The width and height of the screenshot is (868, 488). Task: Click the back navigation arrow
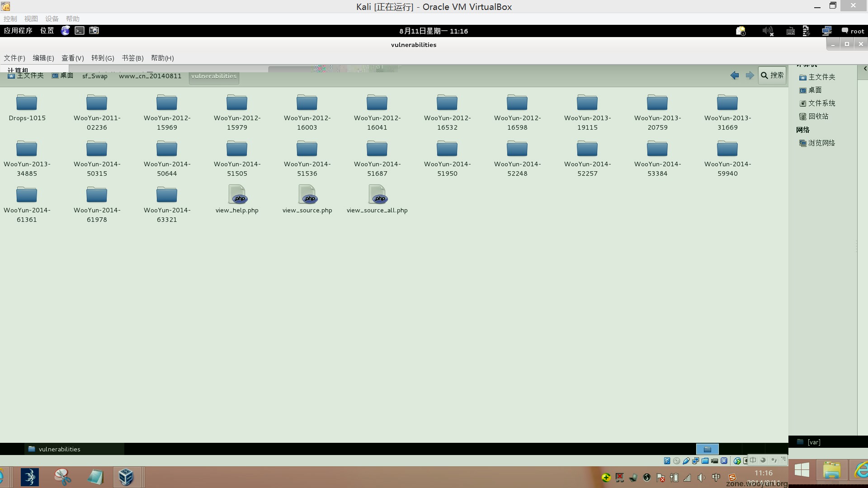click(735, 75)
